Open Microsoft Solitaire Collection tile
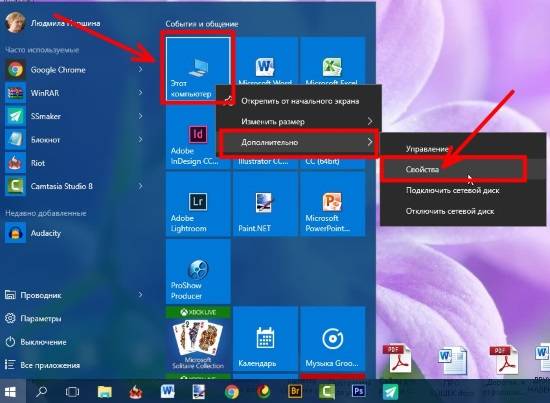Screen dimensions: 550x403 [198, 339]
